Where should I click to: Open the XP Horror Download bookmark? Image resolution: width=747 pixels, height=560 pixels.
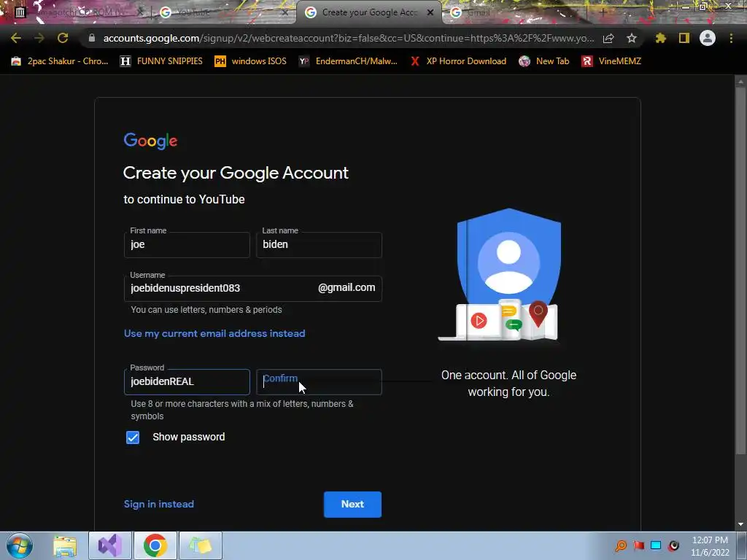(458, 61)
